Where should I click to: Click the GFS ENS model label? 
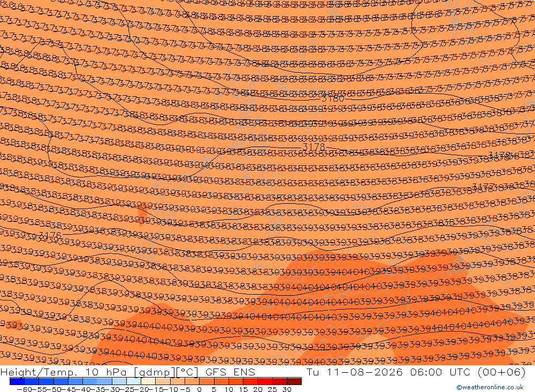(x=230, y=372)
